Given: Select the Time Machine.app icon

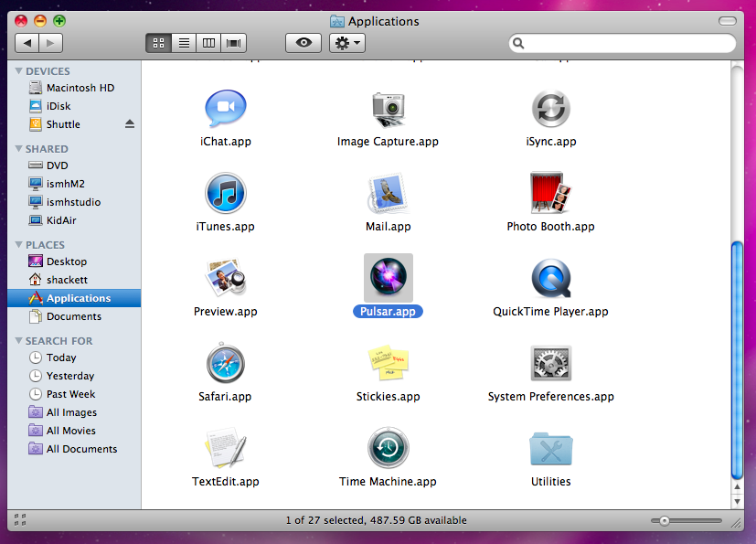Looking at the screenshot, I should pyautogui.click(x=389, y=448).
